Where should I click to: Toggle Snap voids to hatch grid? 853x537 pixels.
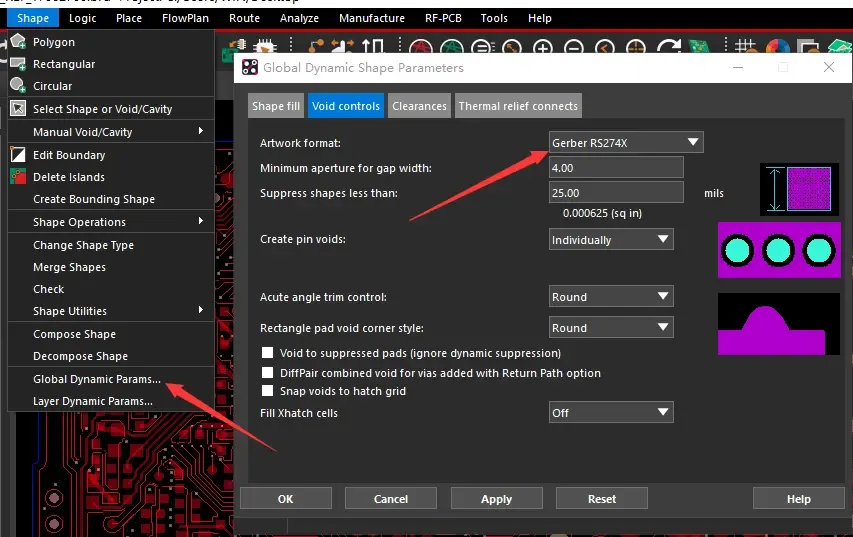(267, 391)
